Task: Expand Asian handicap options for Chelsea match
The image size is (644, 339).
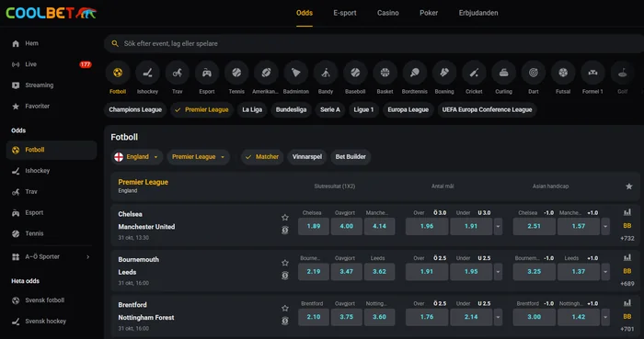Action: click(605, 226)
